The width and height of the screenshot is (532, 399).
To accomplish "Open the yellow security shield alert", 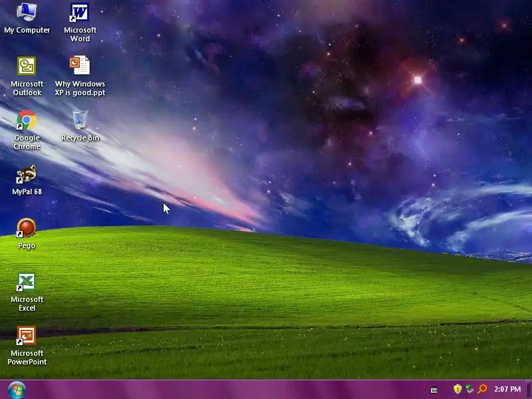I will (458, 389).
